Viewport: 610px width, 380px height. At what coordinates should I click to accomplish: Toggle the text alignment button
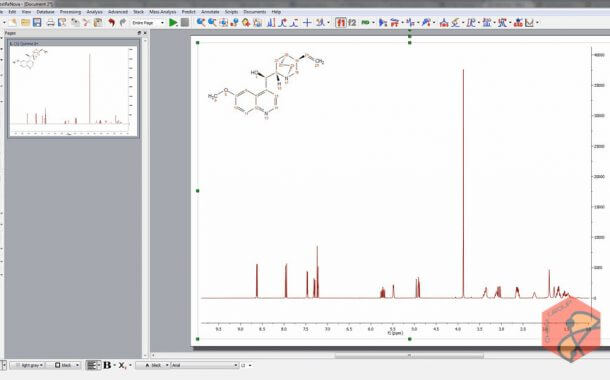(92, 365)
